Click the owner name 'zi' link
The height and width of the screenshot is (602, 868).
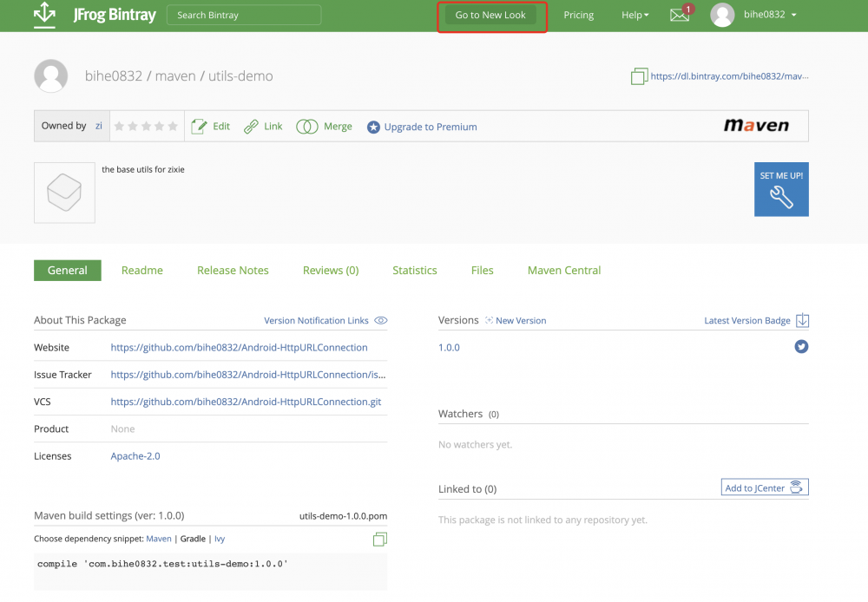point(99,126)
